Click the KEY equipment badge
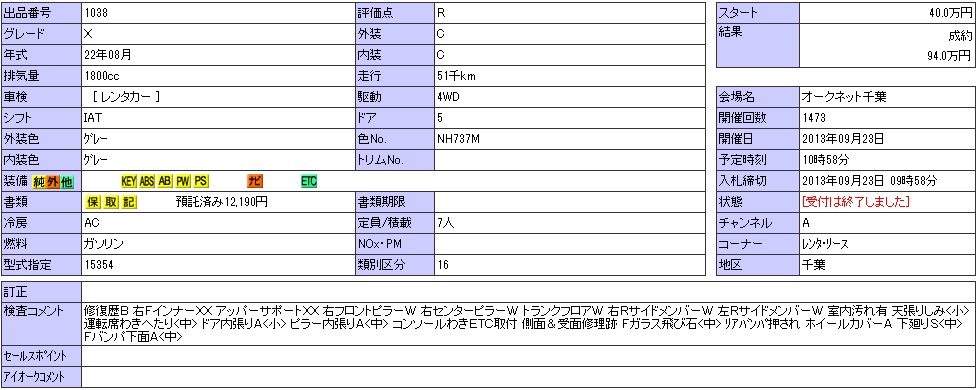 click(128, 182)
